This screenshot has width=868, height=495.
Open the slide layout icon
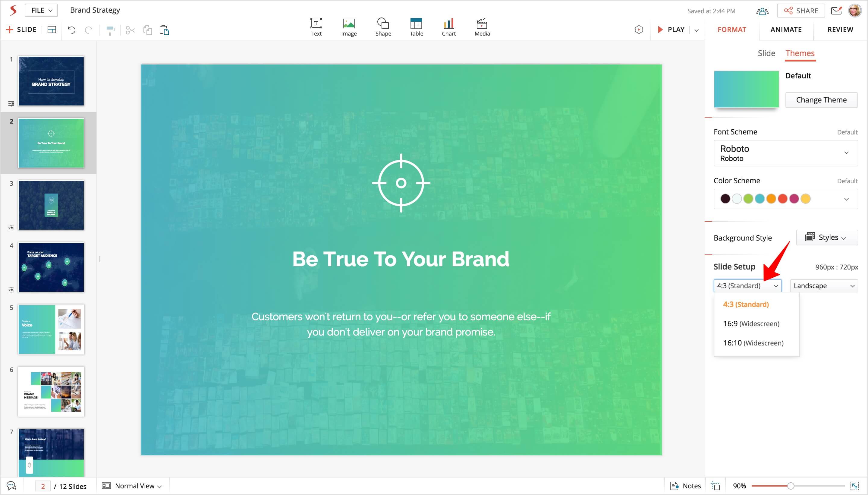pyautogui.click(x=52, y=30)
